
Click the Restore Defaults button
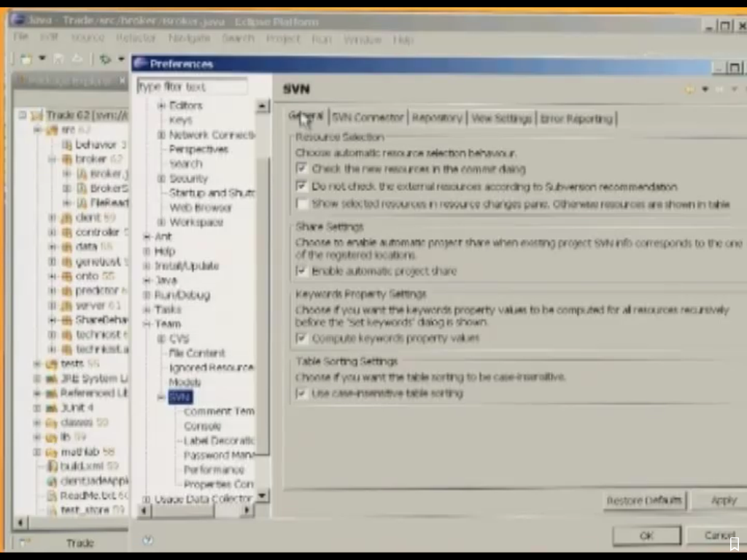(644, 500)
